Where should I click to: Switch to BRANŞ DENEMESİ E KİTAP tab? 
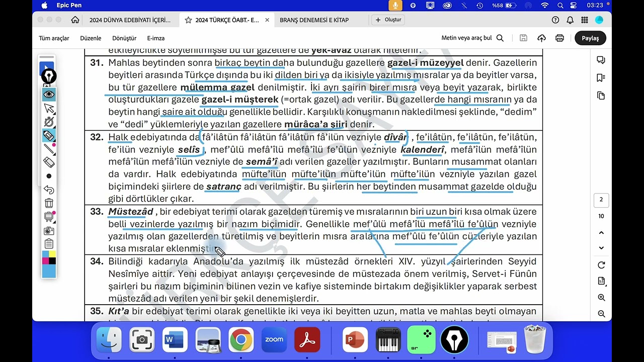point(314,20)
